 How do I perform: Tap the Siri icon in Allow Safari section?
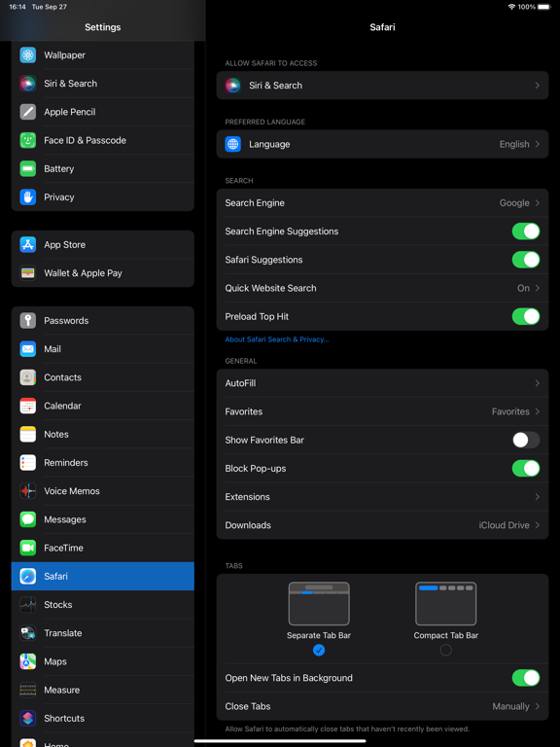pyautogui.click(x=233, y=86)
